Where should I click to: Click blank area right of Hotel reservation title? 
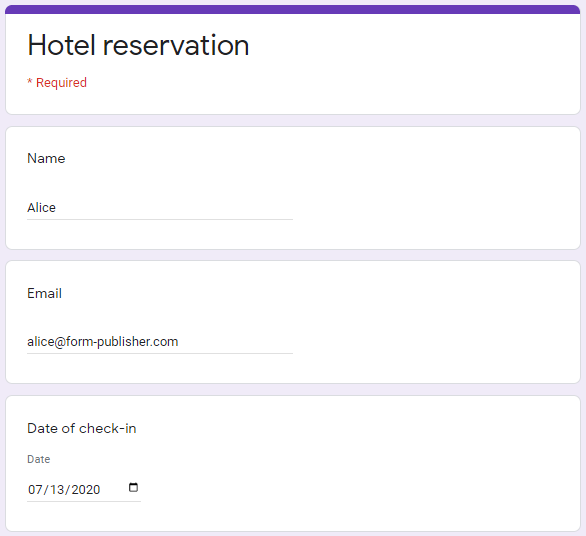click(x=411, y=45)
